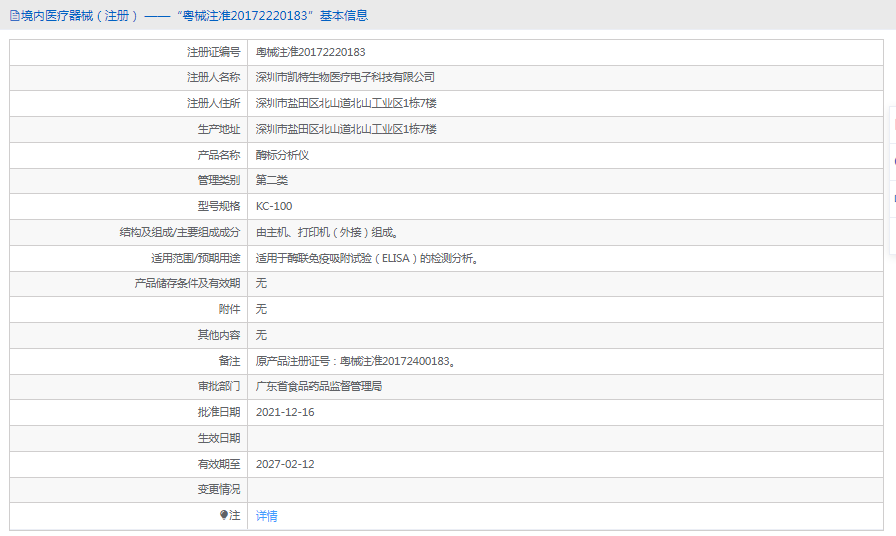
Task: Click the 结构及组成/主要组成成分 label
Action: pos(180,233)
